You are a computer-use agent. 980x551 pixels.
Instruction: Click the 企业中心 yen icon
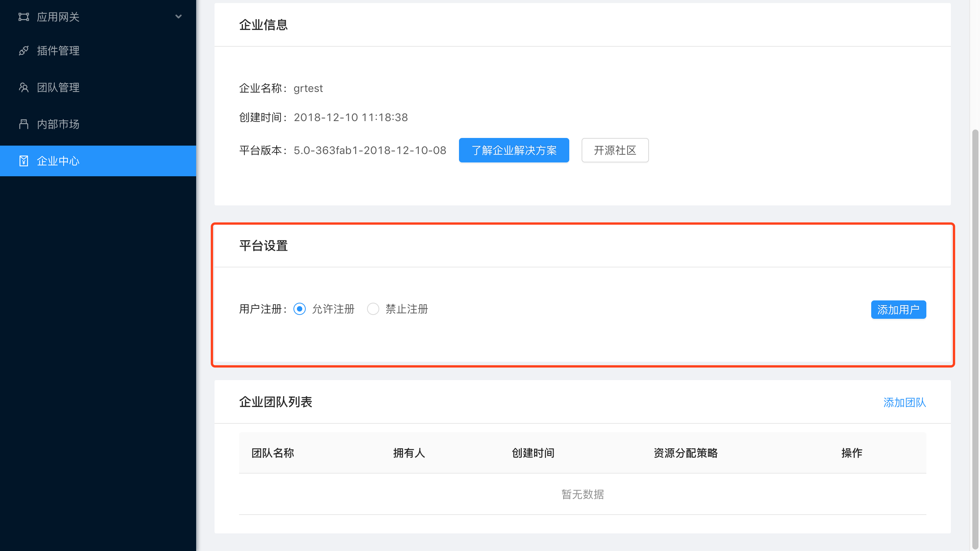click(x=24, y=161)
